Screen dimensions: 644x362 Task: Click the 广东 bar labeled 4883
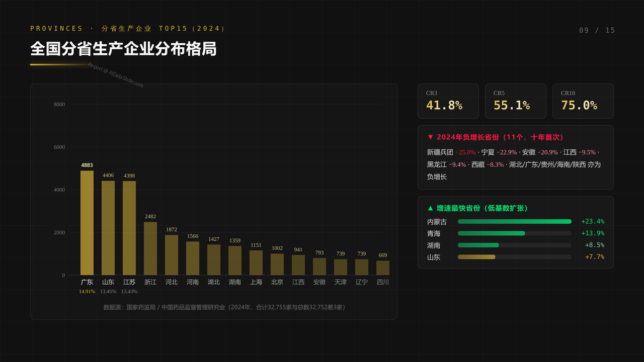[x=87, y=223]
